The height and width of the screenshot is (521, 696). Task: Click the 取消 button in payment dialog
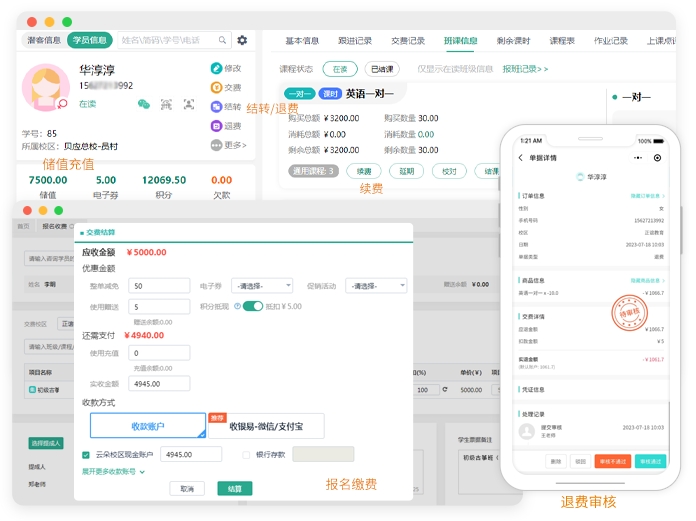187,489
